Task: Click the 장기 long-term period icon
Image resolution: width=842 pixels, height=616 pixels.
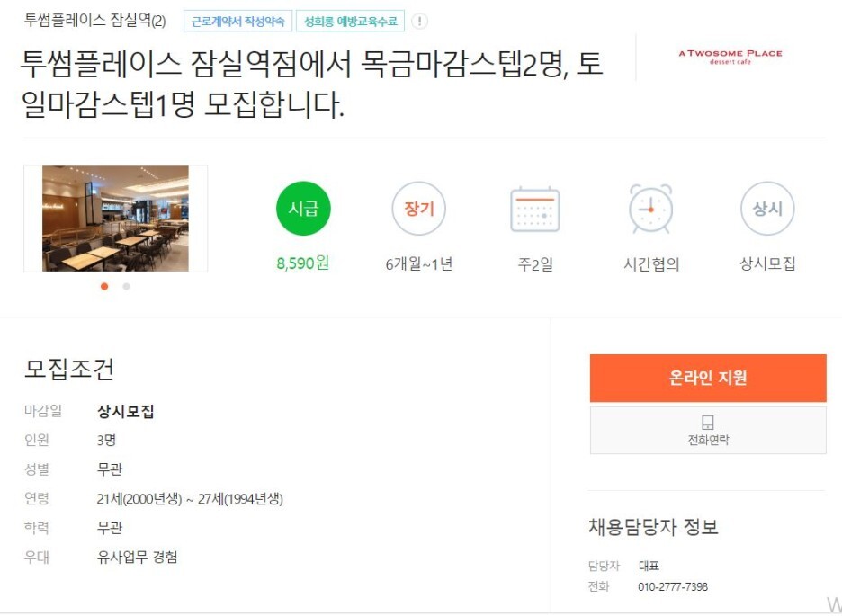Action: point(419,209)
